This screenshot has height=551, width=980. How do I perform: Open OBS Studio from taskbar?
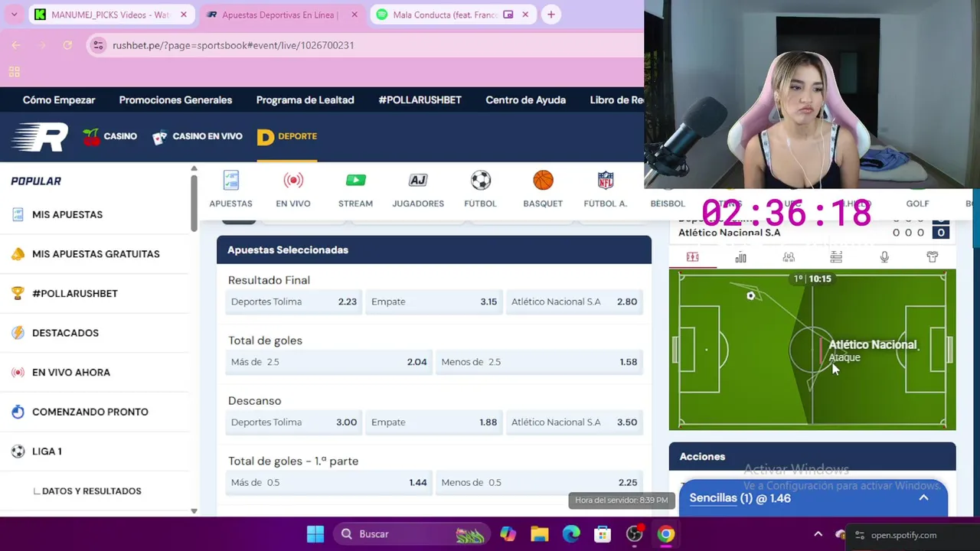point(634,534)
